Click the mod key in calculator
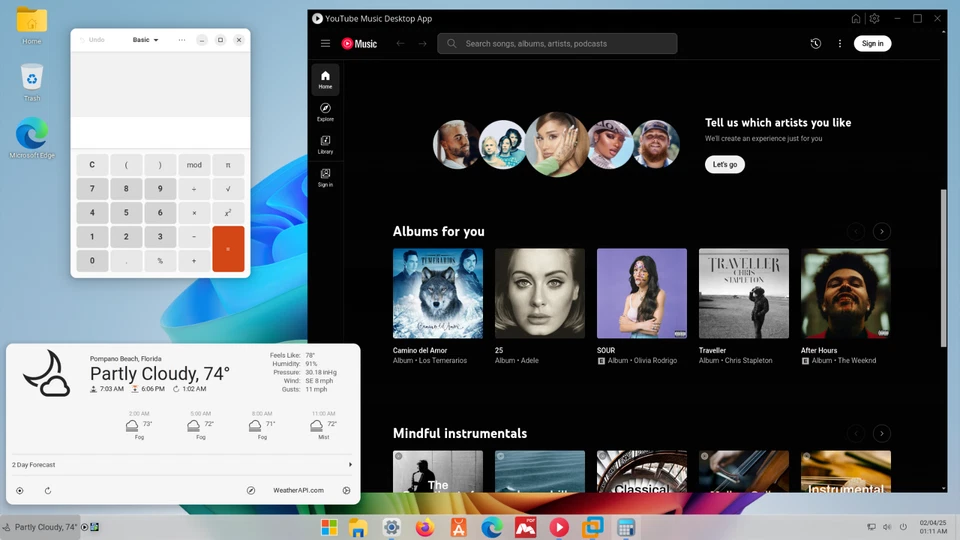The height and width of the screenshot is (540, 960). (x=194, y=165)
